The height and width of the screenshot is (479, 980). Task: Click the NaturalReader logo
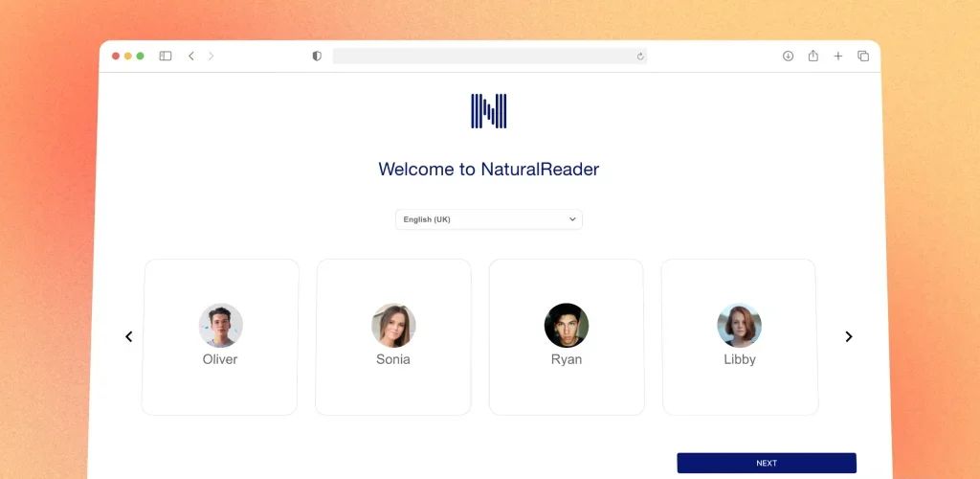pos(489,111)
